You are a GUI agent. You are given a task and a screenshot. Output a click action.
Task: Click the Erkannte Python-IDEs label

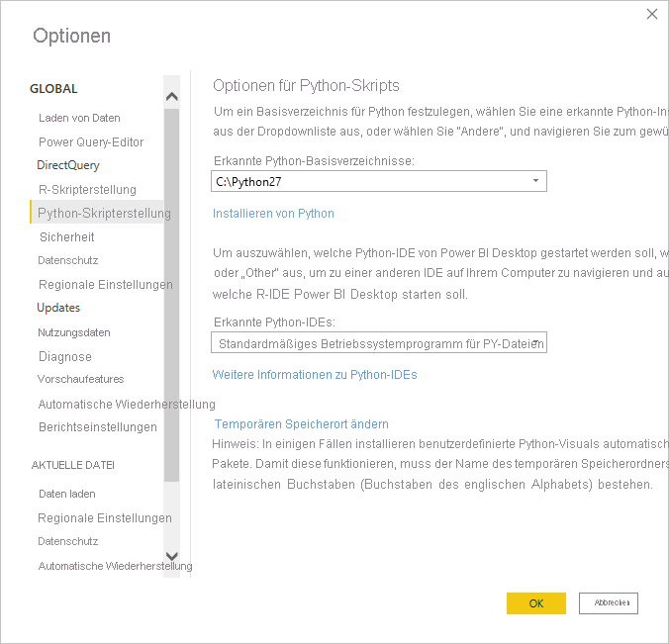point(274,322)
